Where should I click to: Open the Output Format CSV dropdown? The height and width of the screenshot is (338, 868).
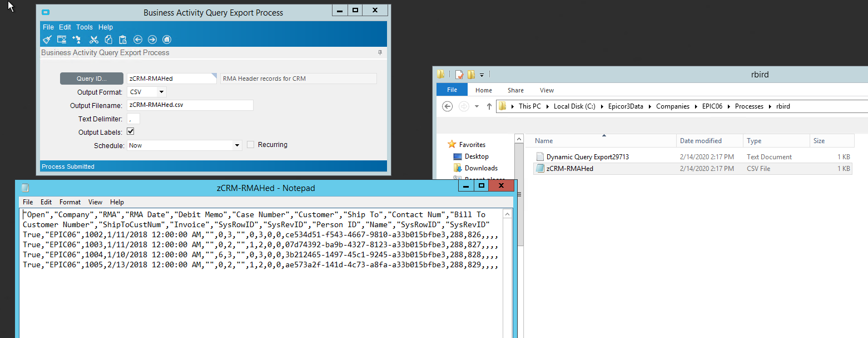[161, 92]
